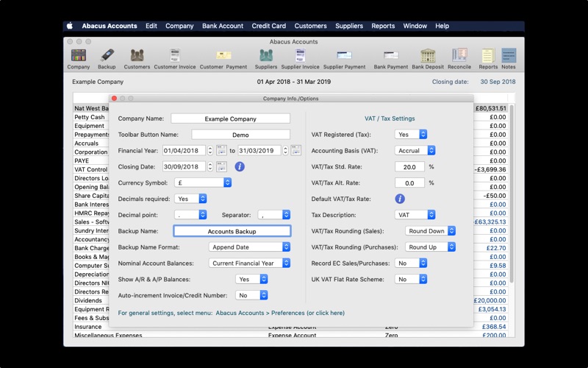588x368 pixels.
Task: Close the Company Info./Options dialog
Action: 115,99
